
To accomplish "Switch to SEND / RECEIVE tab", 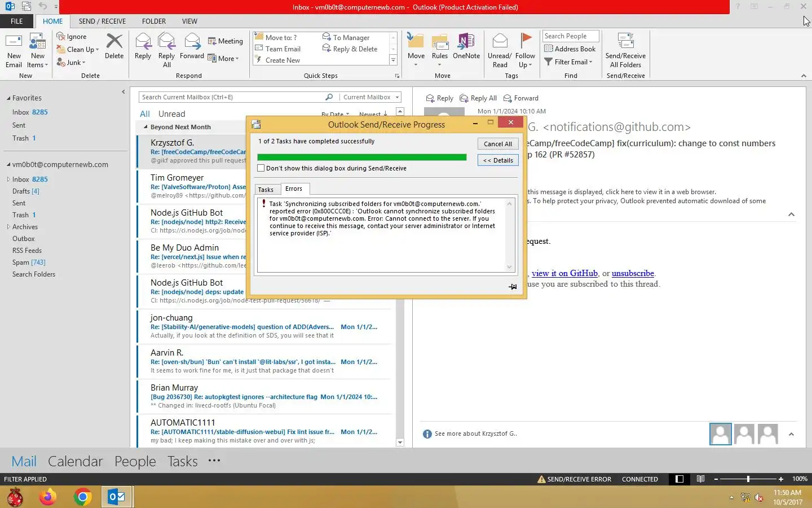I will pos(102,21).
